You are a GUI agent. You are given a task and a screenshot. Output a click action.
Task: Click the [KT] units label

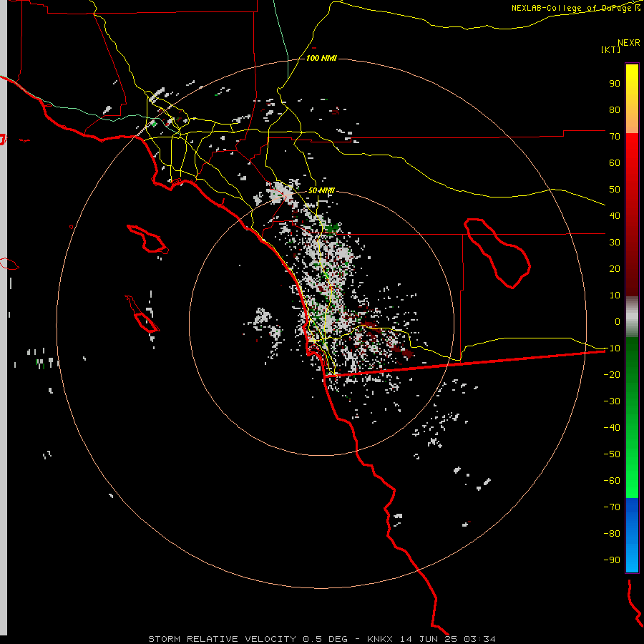(x=610, y=49)
